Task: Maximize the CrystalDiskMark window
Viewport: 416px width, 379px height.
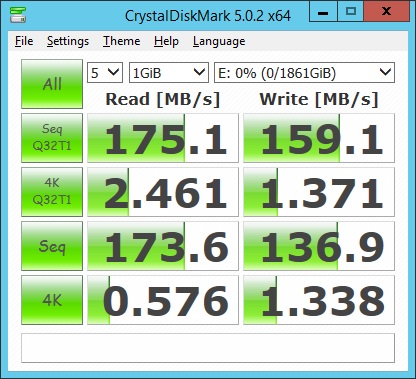Action: click(350, 12)
